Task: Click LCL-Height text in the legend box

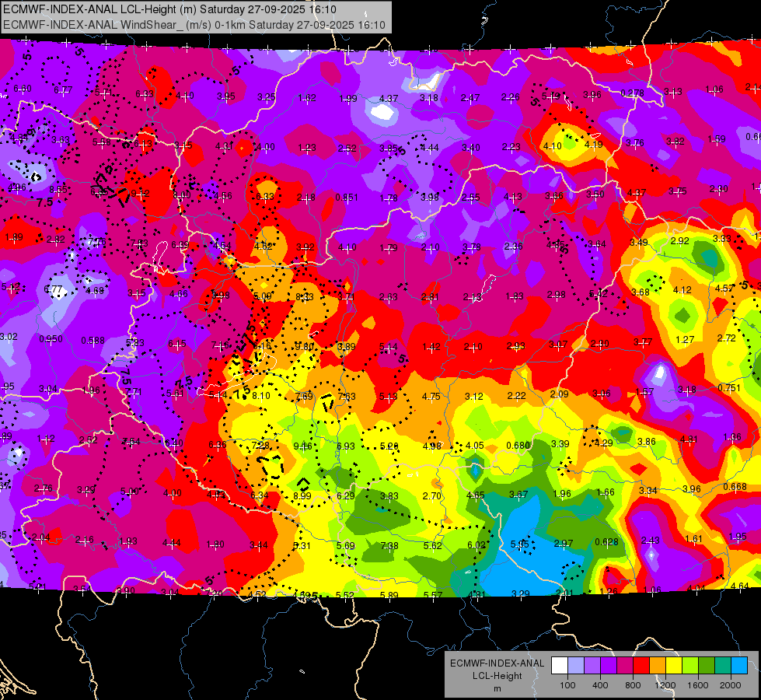Action: click(x=497, y=676)
